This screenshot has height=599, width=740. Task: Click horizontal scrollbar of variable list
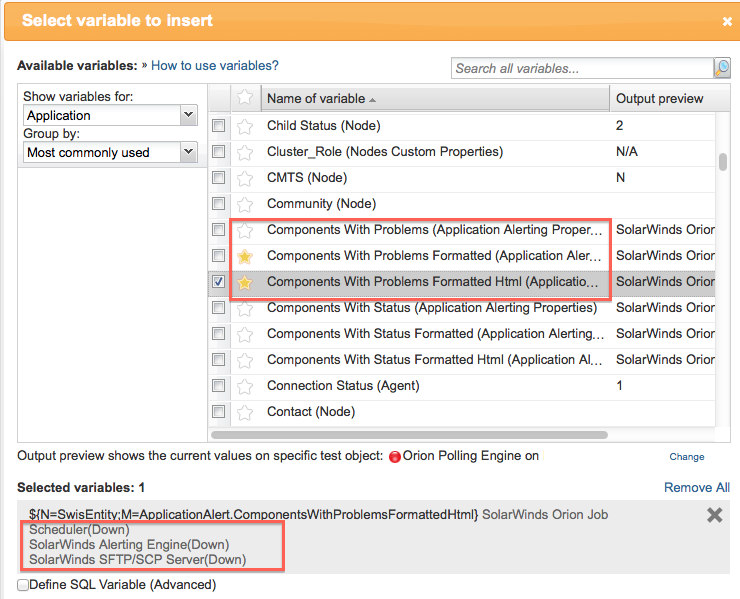(x=409, y=434)
